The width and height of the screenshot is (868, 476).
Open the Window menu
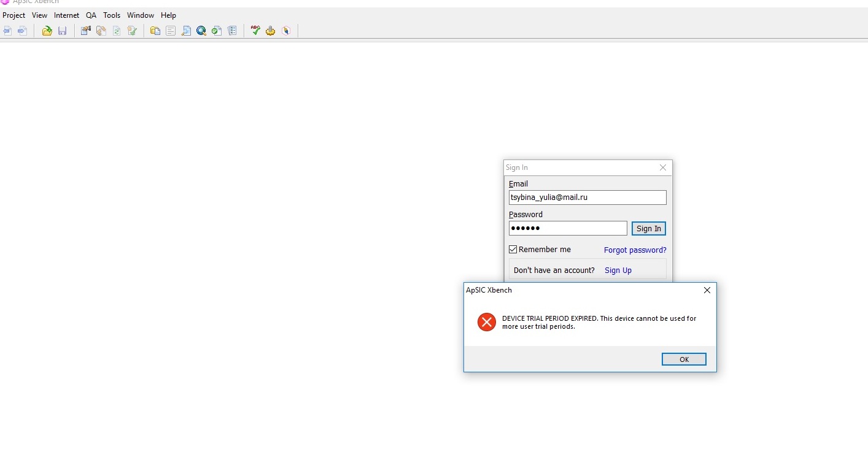[x=141, y=15]
